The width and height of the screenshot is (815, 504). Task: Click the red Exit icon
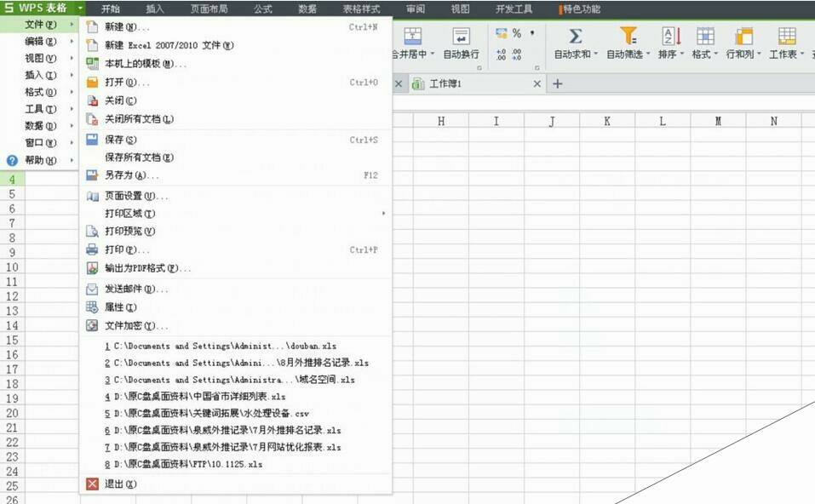click(x=92, y=484)
